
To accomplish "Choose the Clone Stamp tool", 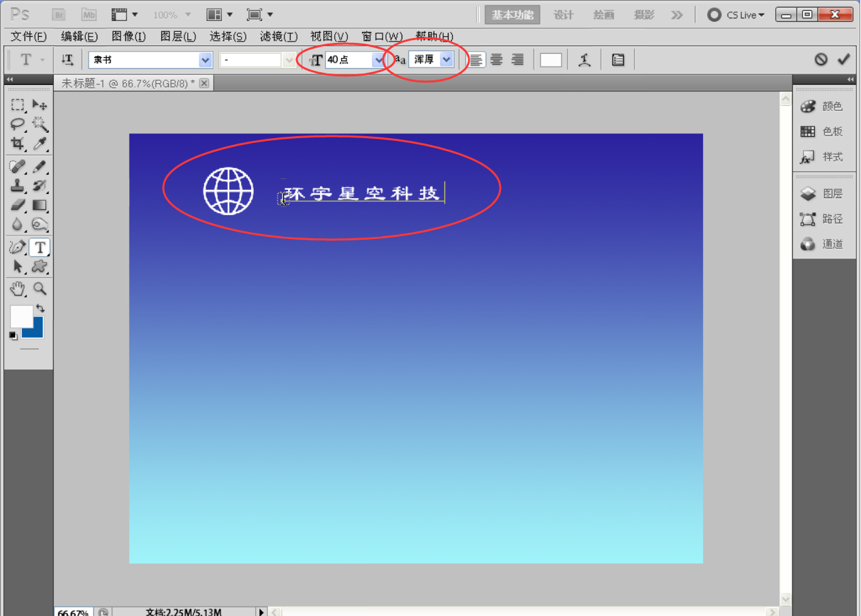I will coord(18,185).
